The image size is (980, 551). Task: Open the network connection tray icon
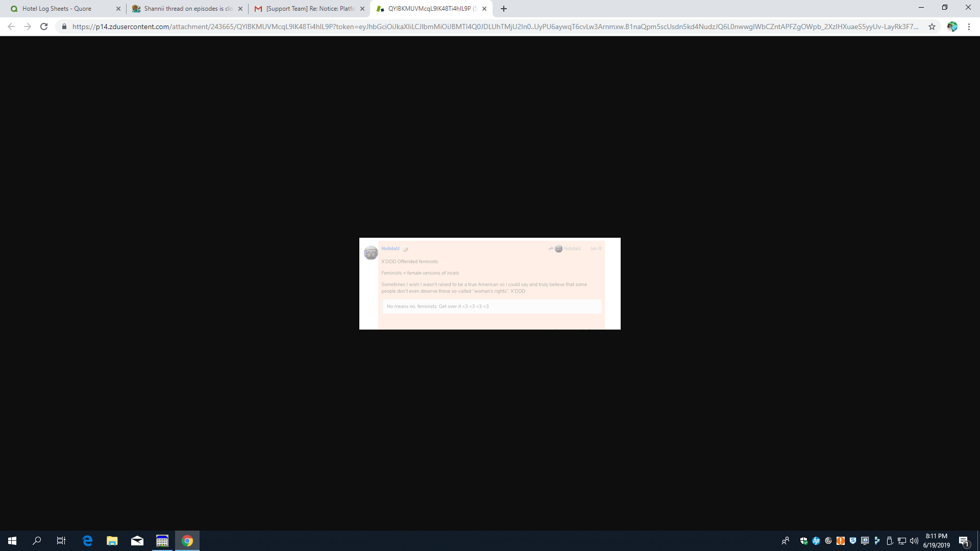(x=902, y=541)
